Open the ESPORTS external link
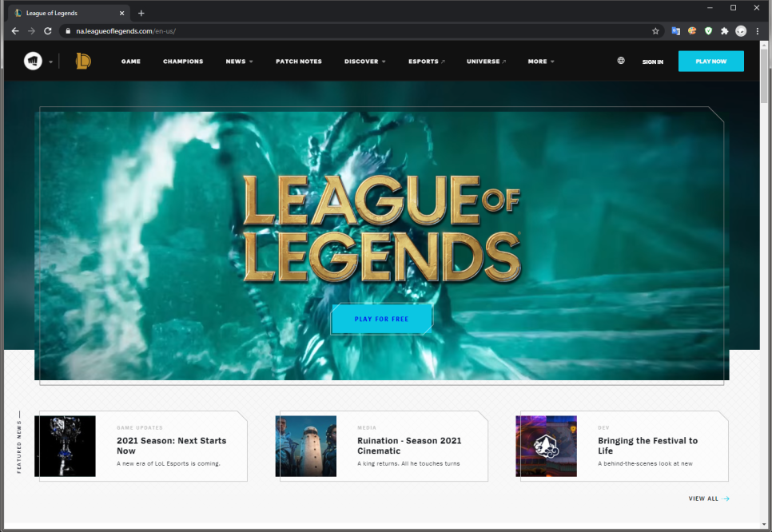The image size is (772, 532). click(x=427, y=62)
